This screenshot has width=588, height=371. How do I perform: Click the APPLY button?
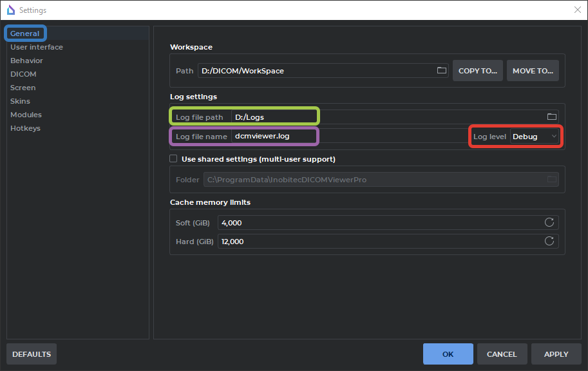[x=556, y=354]
